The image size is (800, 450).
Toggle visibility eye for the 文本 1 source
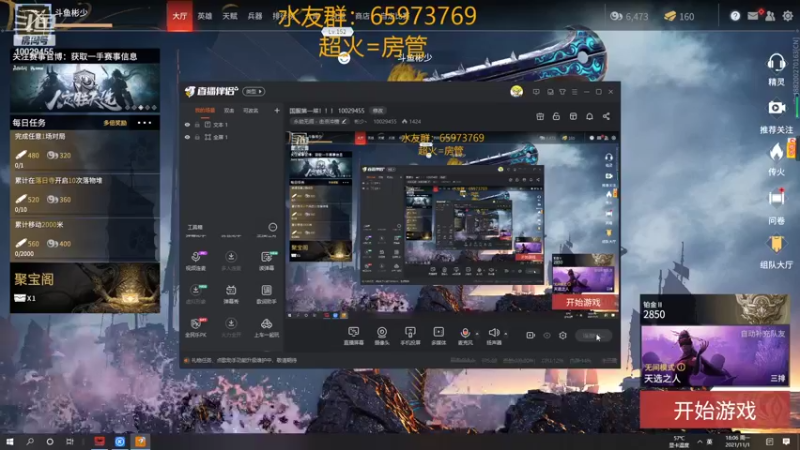[x=187, y=124]
